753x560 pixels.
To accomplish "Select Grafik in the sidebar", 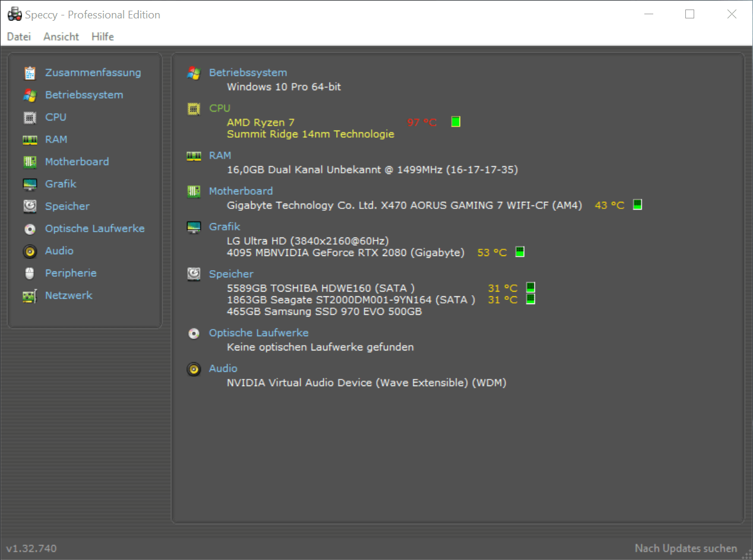I will 61,184.
